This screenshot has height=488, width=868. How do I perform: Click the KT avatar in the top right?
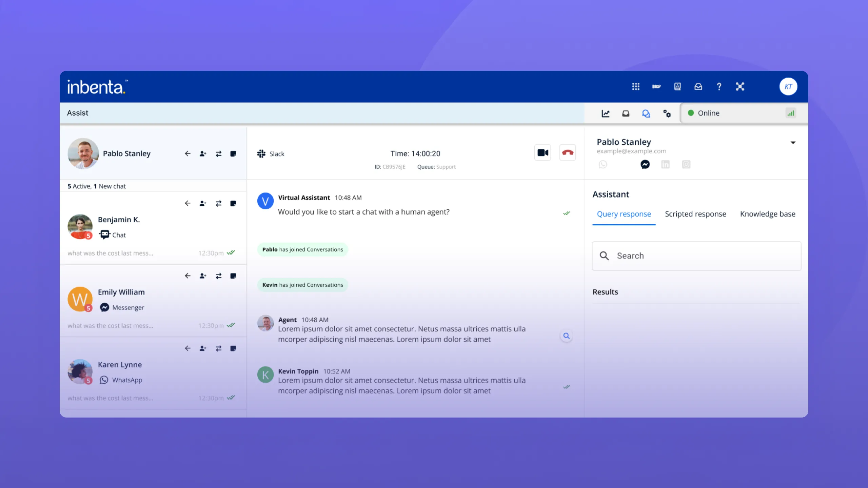788,86
